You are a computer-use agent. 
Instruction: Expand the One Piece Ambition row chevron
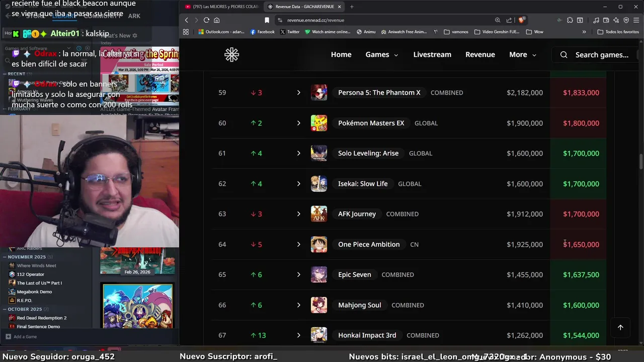point(298,244)
